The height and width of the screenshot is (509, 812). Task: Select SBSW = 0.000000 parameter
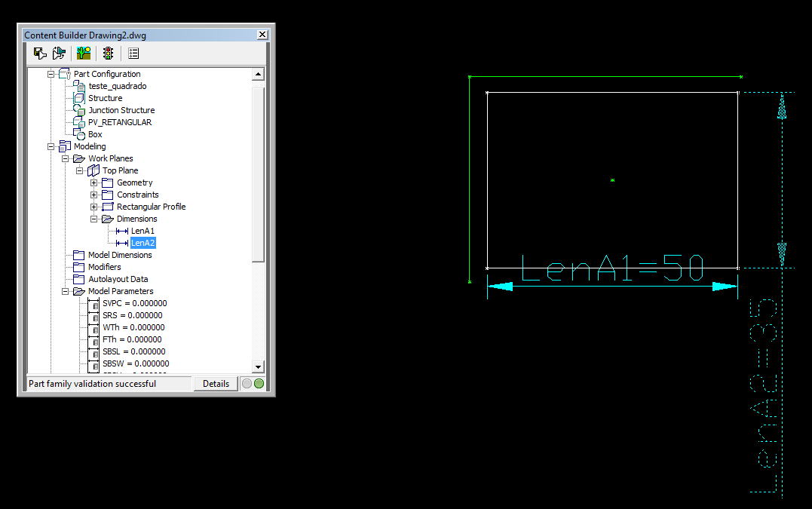click(x=136, y=363)
